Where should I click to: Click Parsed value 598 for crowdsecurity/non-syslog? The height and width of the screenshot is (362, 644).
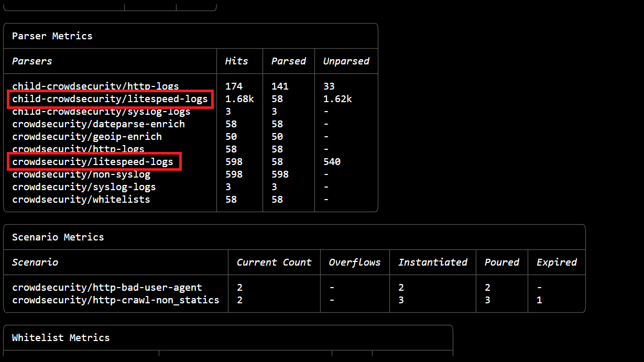(280, 174)
